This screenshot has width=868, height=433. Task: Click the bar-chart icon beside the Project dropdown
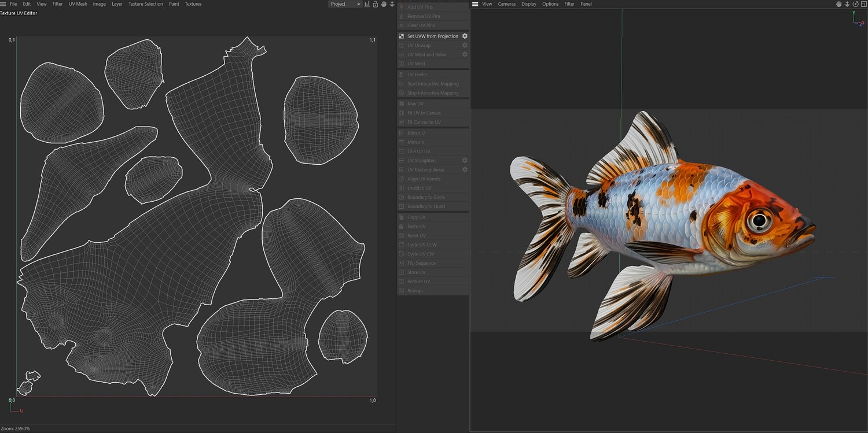click(x=368, y=4)
